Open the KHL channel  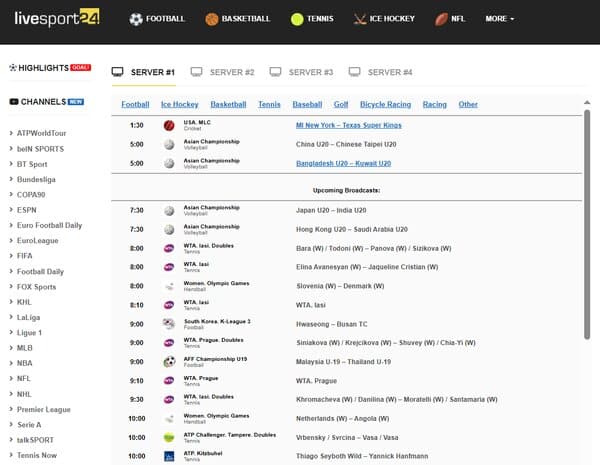click(x=24, y=302)
